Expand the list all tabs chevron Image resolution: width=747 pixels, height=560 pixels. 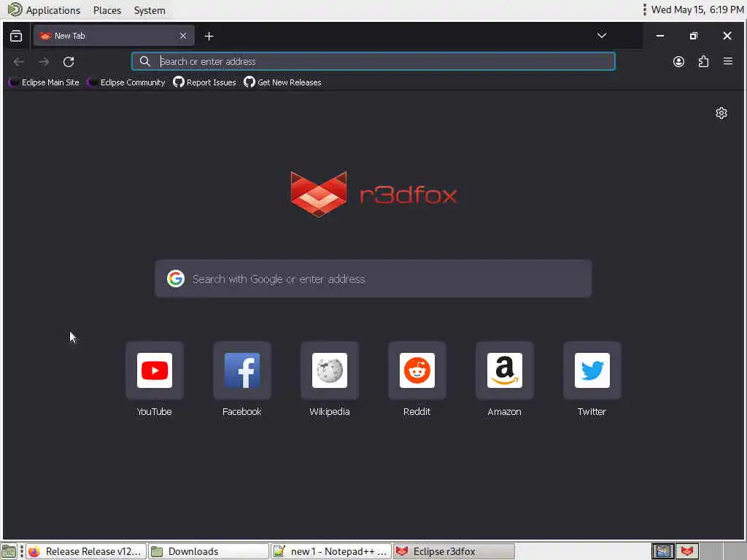[601, 36]
